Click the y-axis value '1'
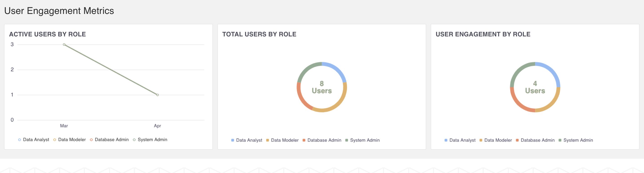The image size is (644, 173). point(12,95)
